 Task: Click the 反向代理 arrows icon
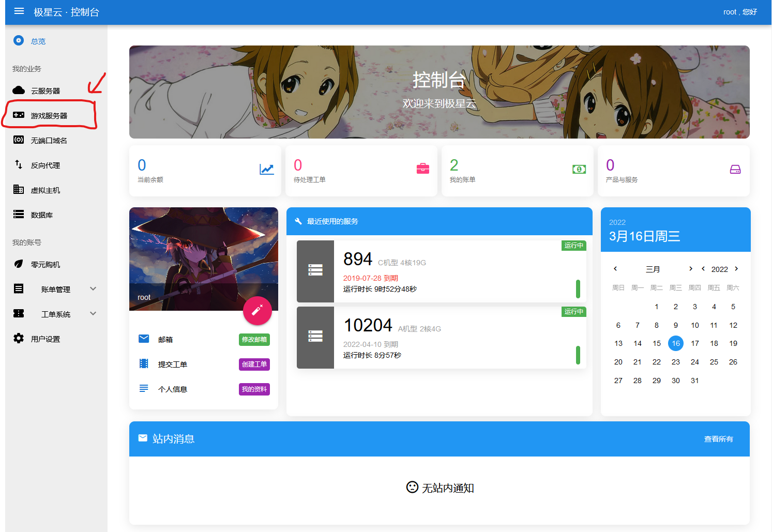(x=19, y=164)
